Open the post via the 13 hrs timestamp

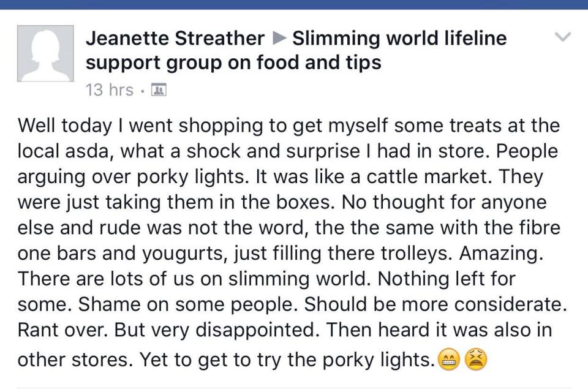110,90
